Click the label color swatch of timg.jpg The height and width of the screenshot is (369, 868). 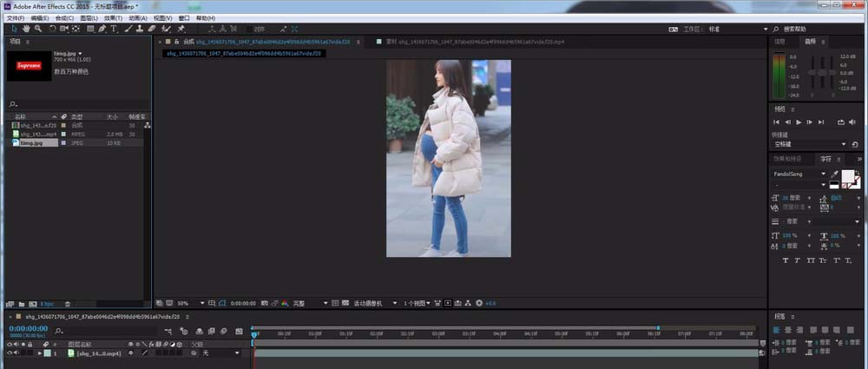63,143
